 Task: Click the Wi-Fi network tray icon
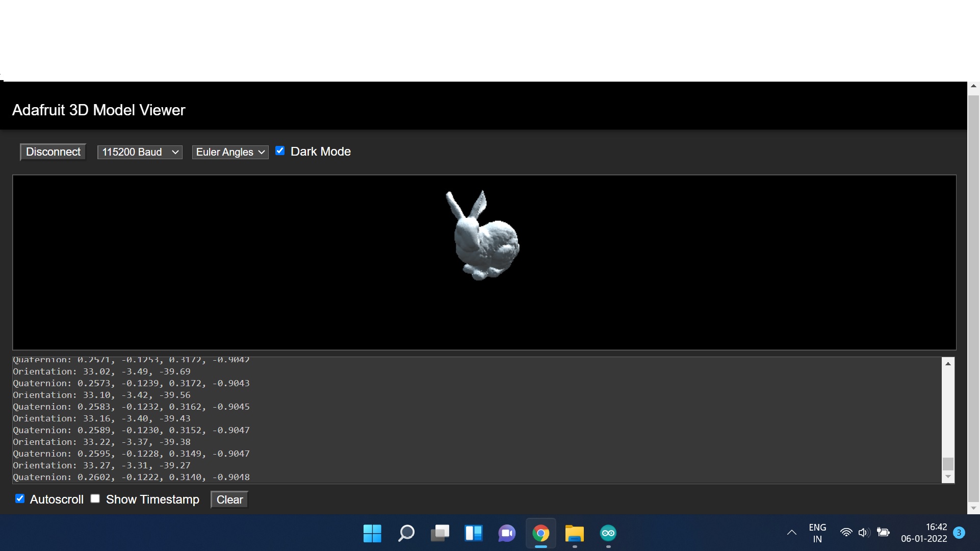846,533
